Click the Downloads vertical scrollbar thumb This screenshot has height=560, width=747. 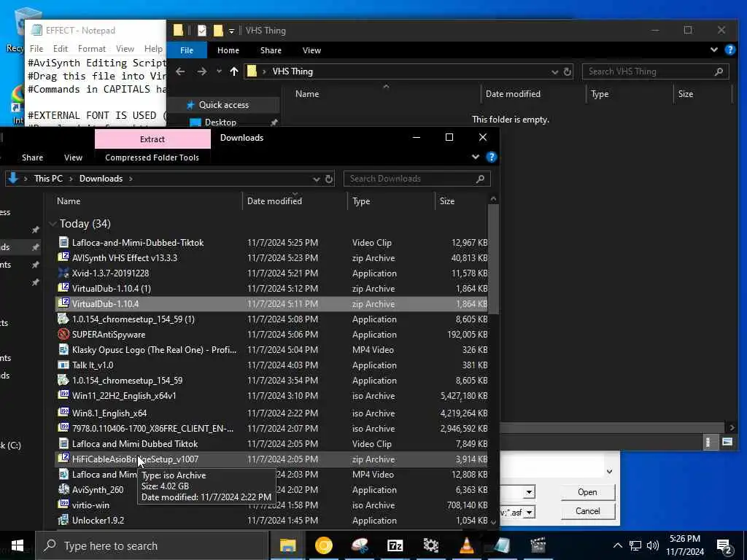[493, 259]
